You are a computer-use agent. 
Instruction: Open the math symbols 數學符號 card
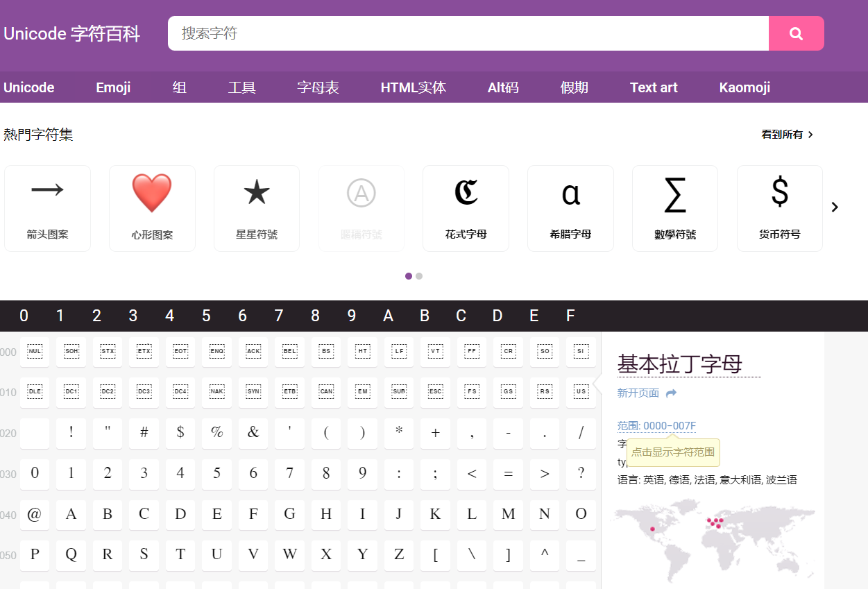pos(674,208)
